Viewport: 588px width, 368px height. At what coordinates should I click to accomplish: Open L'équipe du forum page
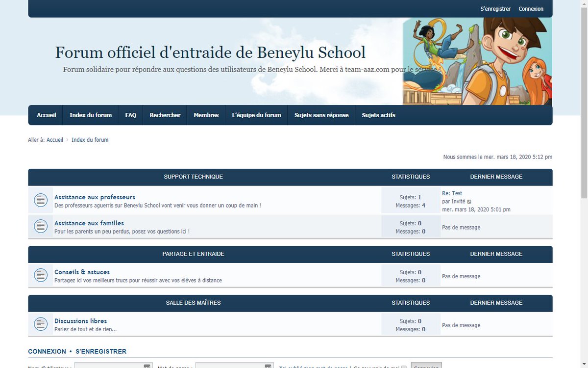(256, 115)
